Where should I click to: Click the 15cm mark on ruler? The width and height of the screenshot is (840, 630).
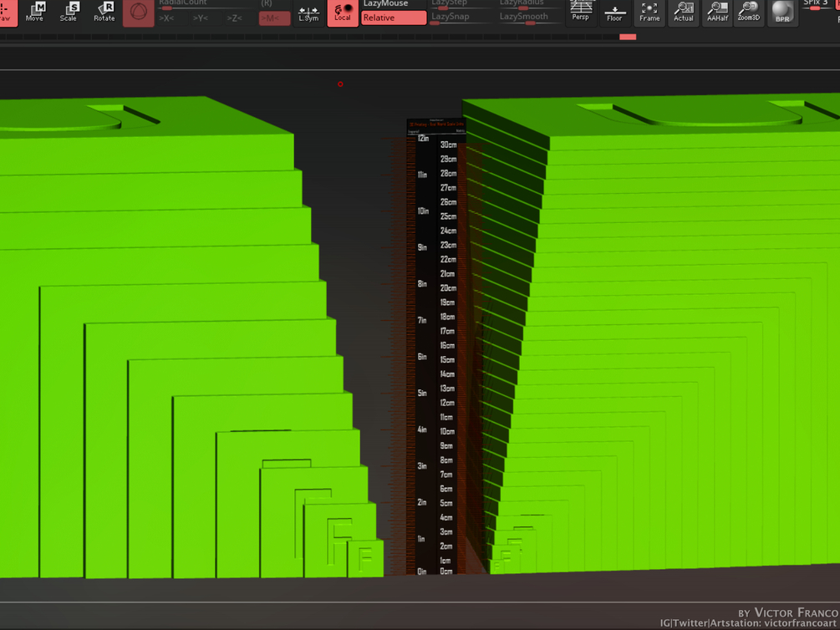447,359
